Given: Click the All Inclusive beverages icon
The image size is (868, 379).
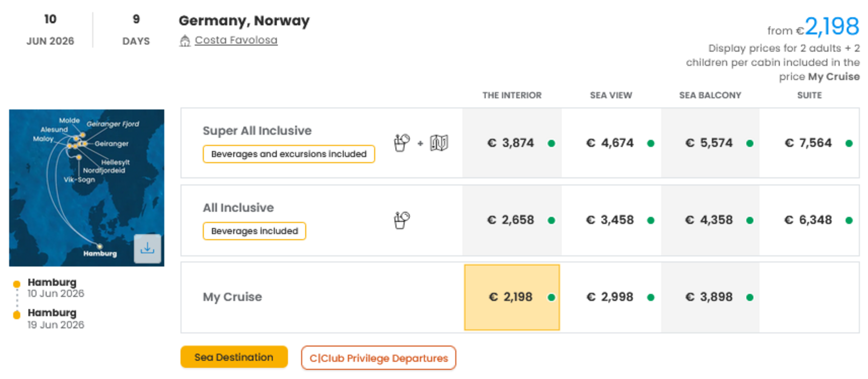Looking at the screenshot, I should click(402, 220).
